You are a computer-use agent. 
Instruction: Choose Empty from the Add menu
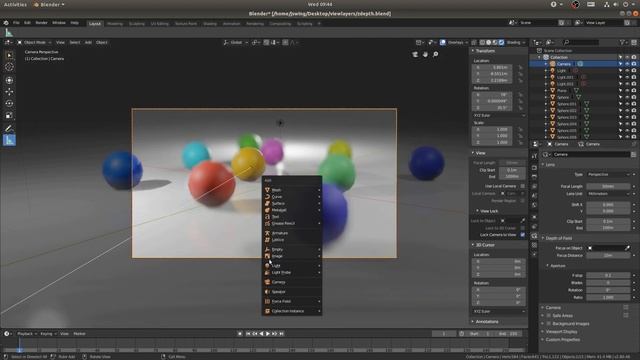click(292, 249)
